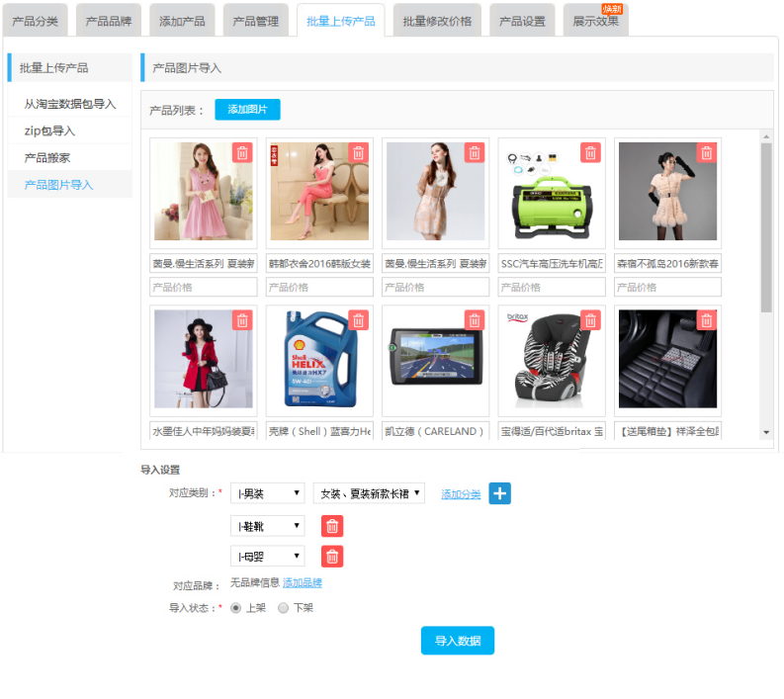The image size is (784, 699).
Task: Click the first product's 产品价格 input field
Action: point(203,287)
